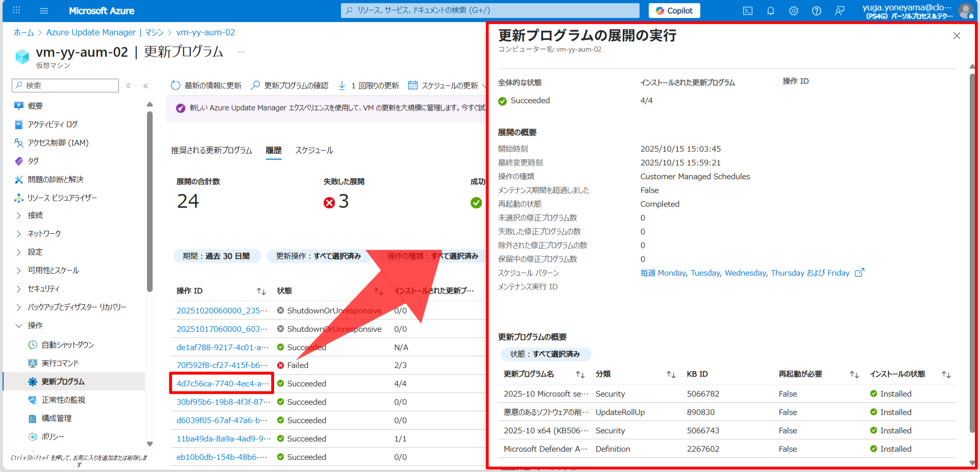Screen dimensions: 980x472
Task: Toggle sort on 操作 ID column
Action: 261,291
